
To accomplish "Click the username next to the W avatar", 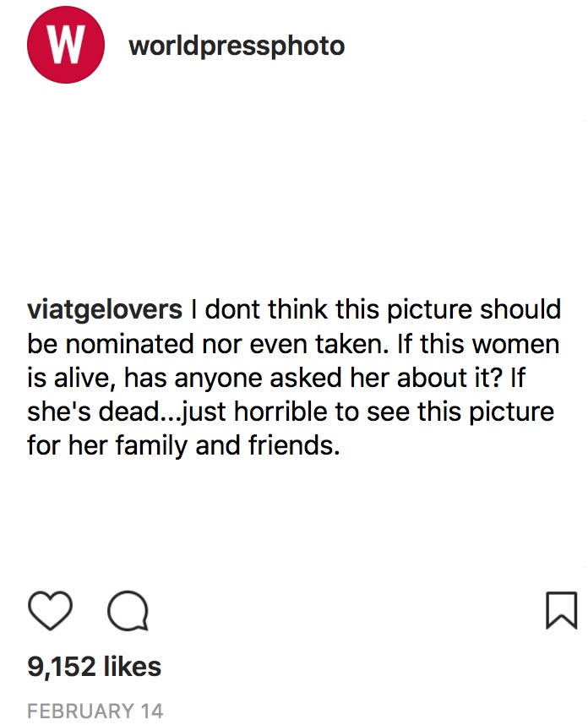I will point(237,46).
